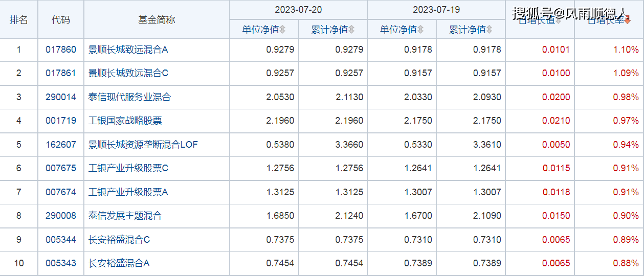Screen dimensions: 644x276
Task: Select the 0.0150 daily growth value
Action: pos(556,216)
